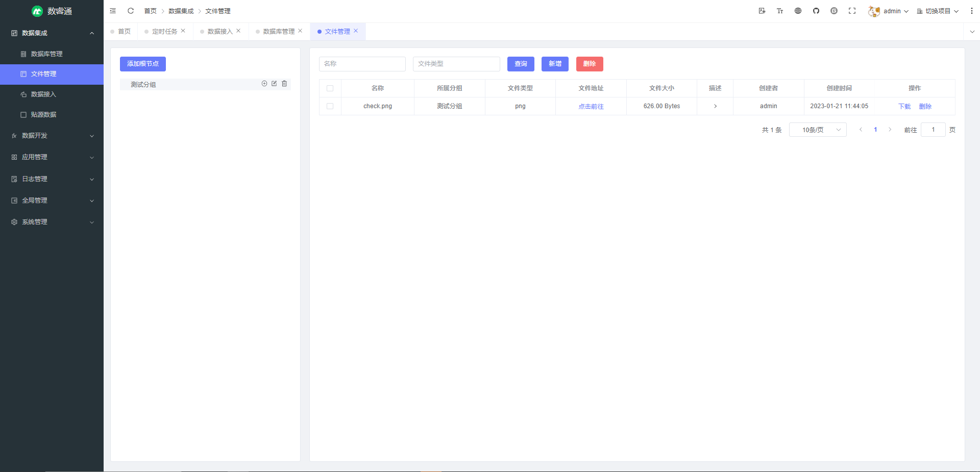Open the tabs options dropdown arrow
The height and width of the screenshot is (472, 980).
(972, 32)
